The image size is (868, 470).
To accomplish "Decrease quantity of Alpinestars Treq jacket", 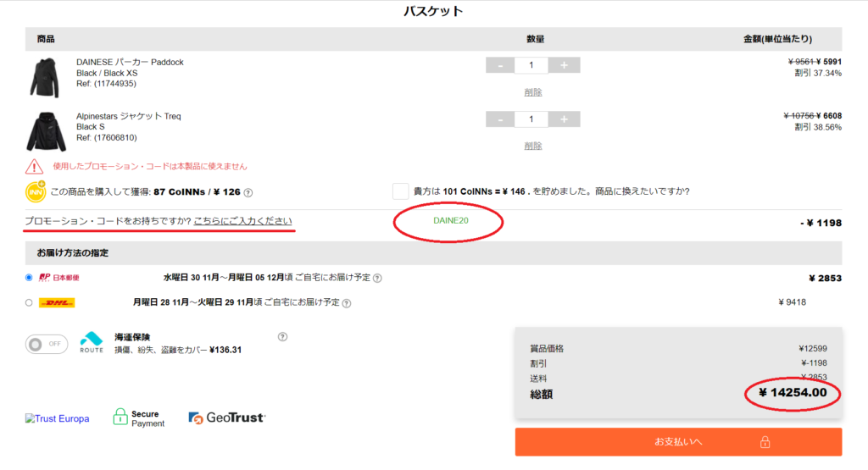I will point(500,119).
